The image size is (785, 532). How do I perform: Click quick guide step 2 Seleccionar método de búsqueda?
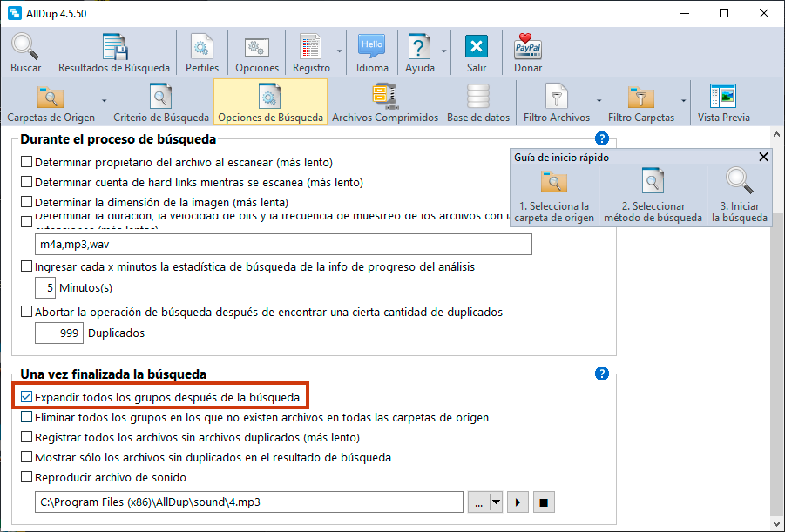point(653,196)
